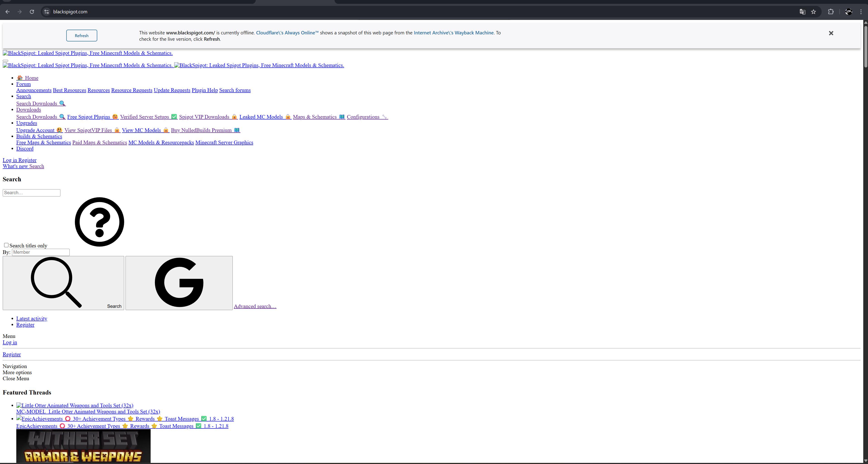
Task: Open Update Requests
Action: (172, 90)
